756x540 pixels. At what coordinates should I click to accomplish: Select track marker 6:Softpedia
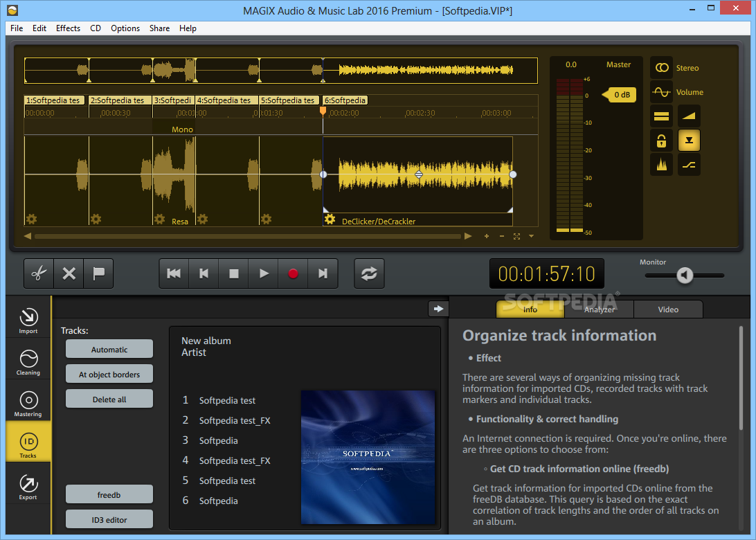point(345,100)
